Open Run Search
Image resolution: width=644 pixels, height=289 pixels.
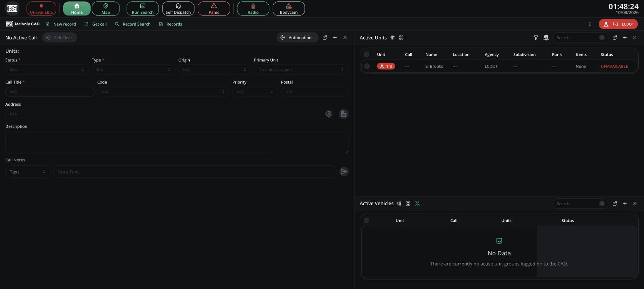pyautogui.click(x=143, y=8)
